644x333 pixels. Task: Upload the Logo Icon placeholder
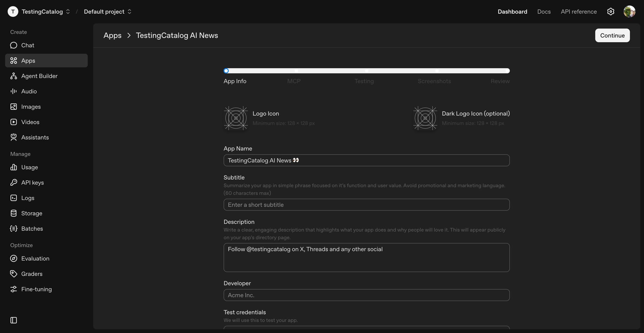[x=236, y=118]
